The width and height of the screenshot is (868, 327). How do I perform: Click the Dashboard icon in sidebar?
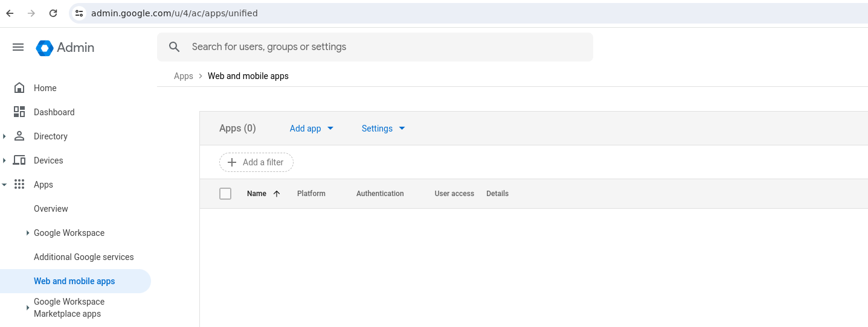[x=19, y=112]
